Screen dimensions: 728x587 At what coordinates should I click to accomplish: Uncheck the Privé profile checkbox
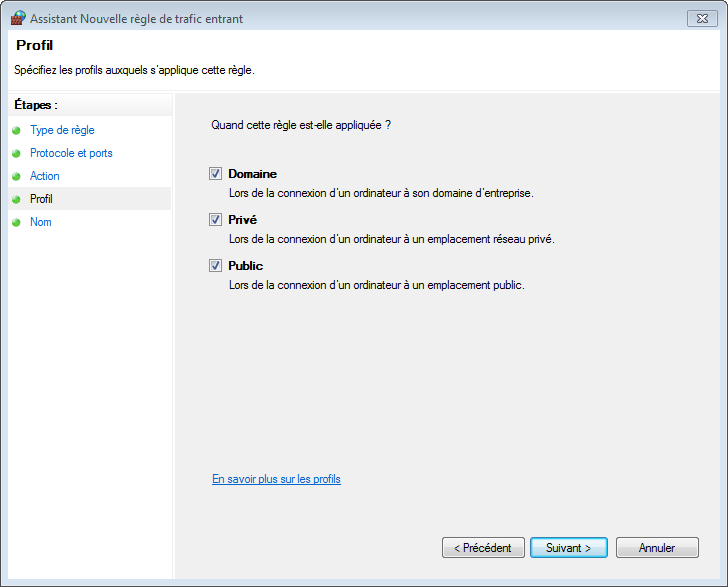pos(215,219)
